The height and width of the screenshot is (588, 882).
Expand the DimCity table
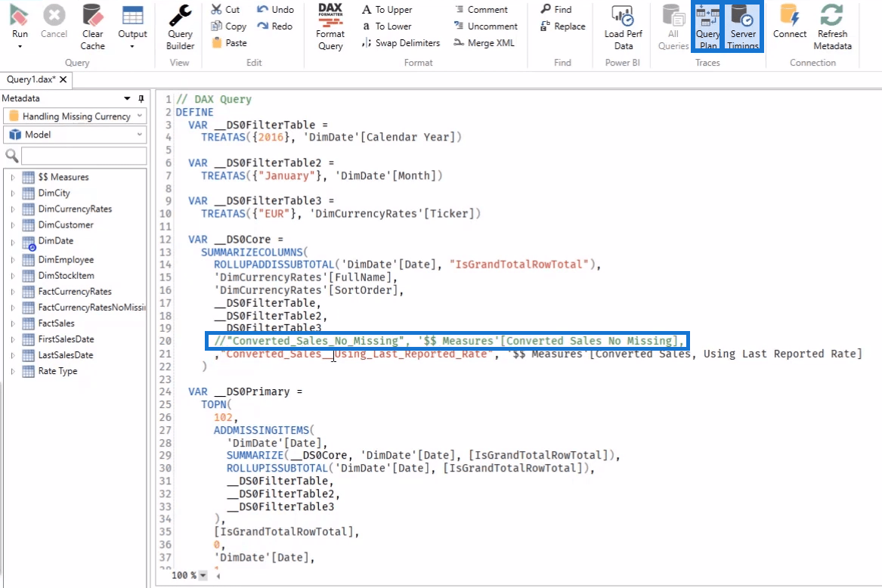point(12,193)
